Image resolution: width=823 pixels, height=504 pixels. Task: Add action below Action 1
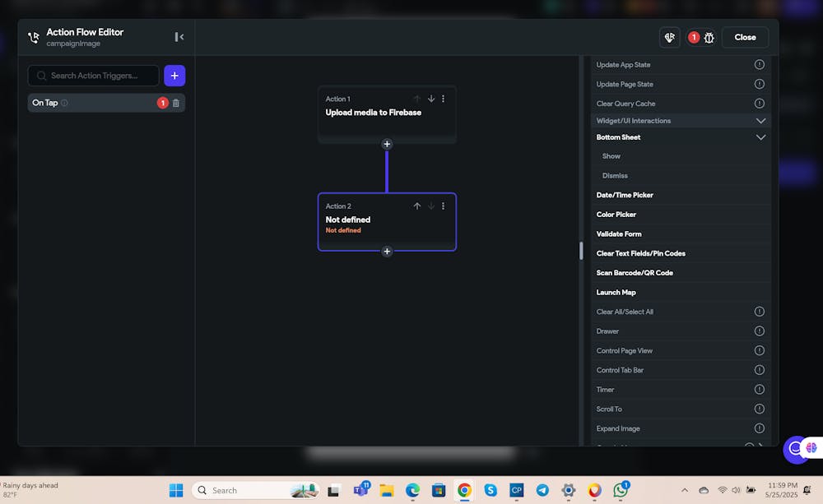(387, 144)
